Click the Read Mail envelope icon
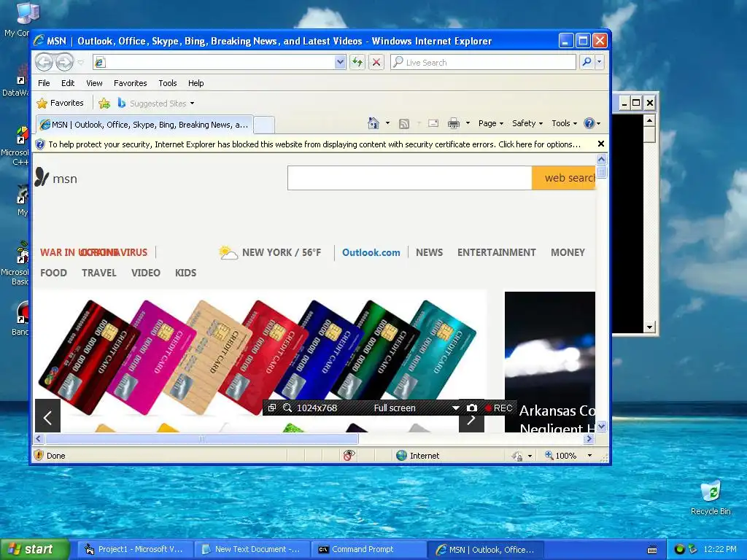 pos(433,123)
